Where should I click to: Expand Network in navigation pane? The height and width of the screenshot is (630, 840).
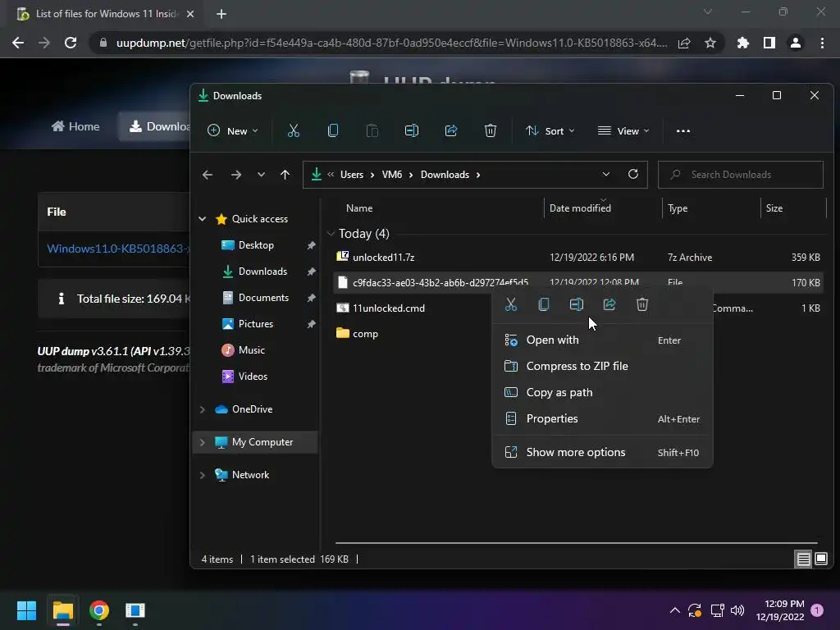point(203,475)
